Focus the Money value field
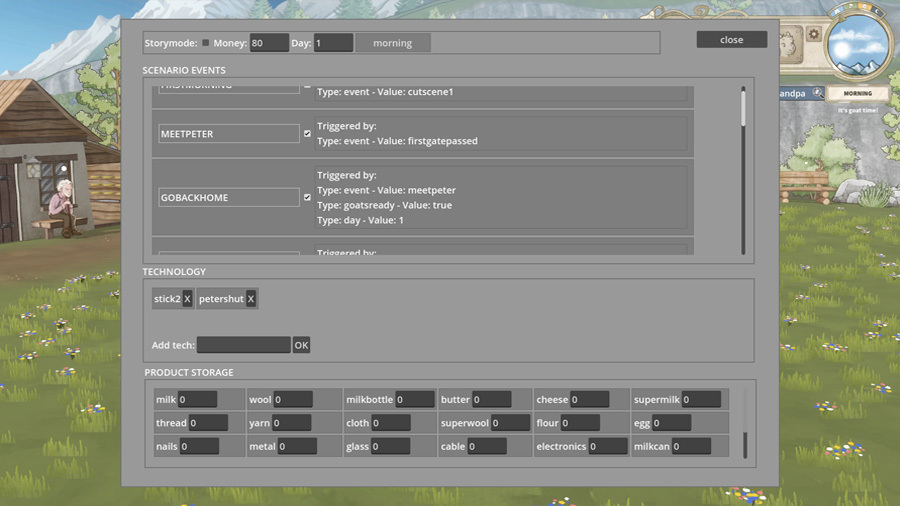The image size is (900, 506). [x=269, y=43]
